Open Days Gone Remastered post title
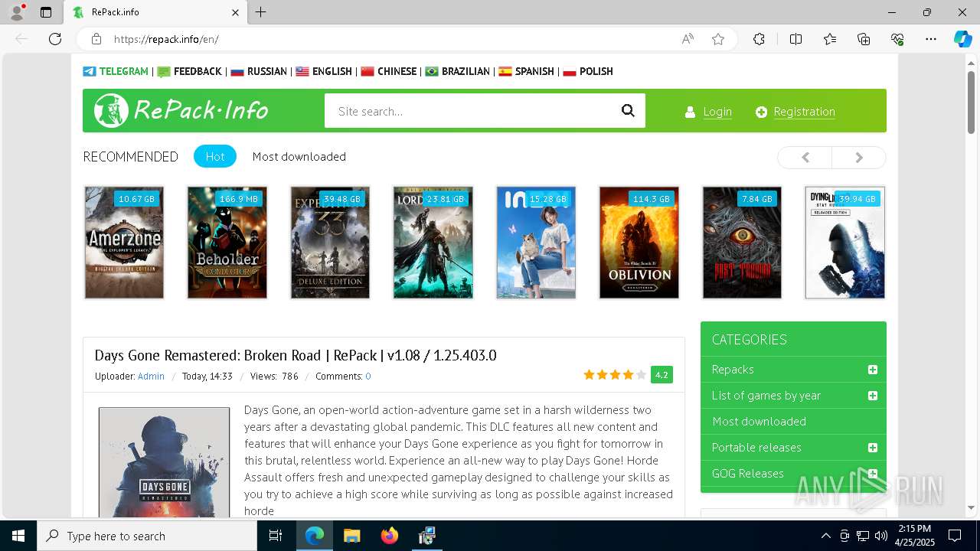980x551 pixels. tap(296, 355)
